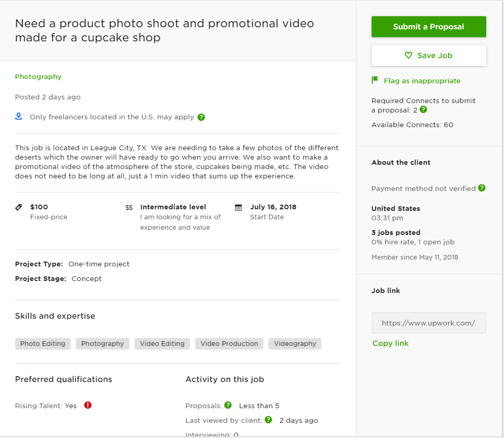
Task: Select the job link URL field
Action: tap(429, 323)
